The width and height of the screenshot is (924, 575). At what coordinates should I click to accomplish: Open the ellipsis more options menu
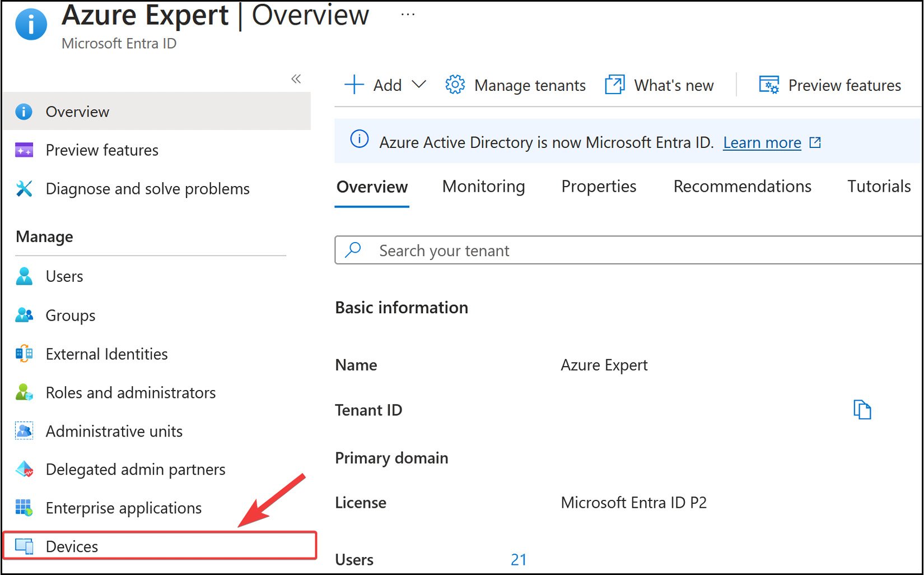point(408,14)
